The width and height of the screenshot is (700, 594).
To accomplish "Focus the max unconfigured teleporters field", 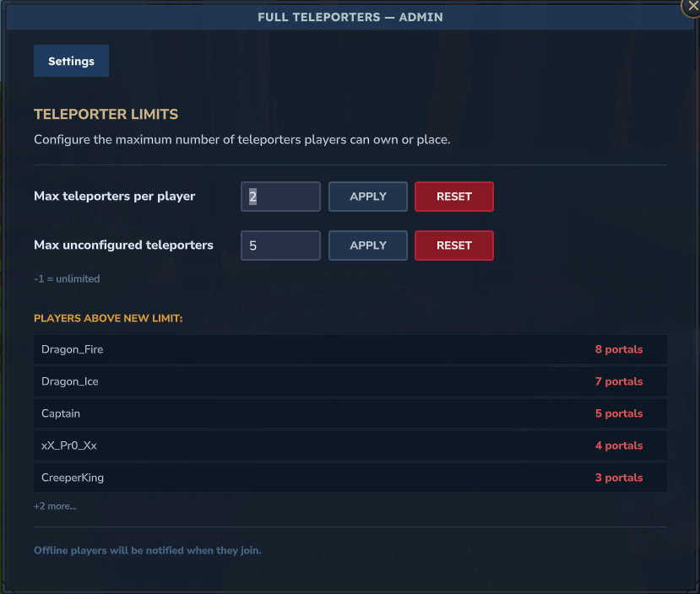I will 280,246.
